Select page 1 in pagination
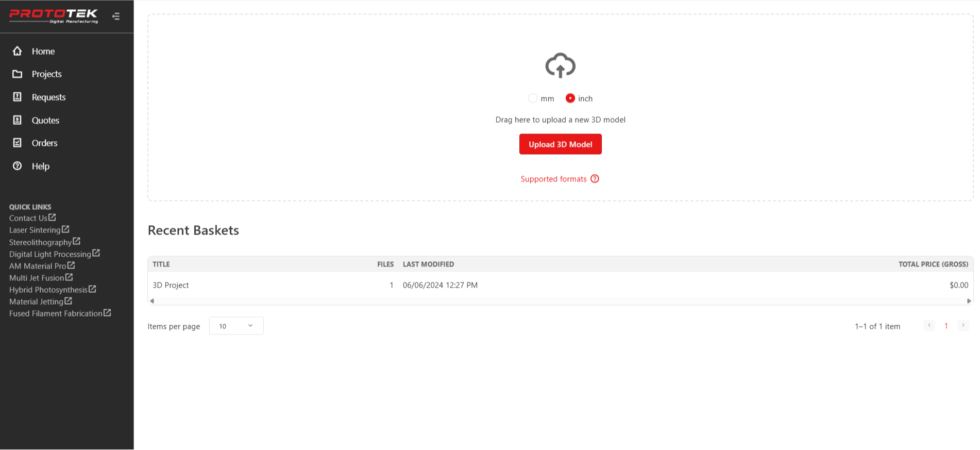980x450 pixels. point(946,326)
